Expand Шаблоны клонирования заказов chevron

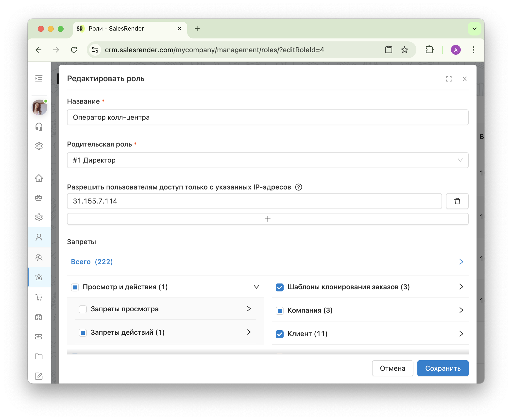(x=461, y=287)
